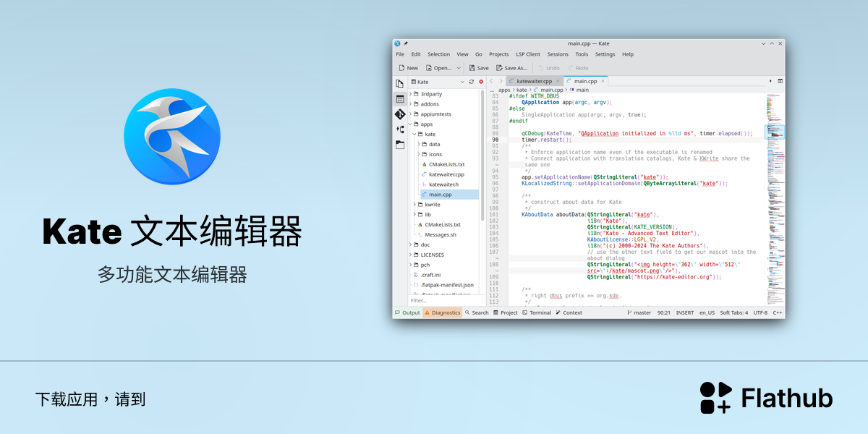Toggle the Output bottom panel
This screenshot has height=434, width=868.
click(x=407, y=312)
